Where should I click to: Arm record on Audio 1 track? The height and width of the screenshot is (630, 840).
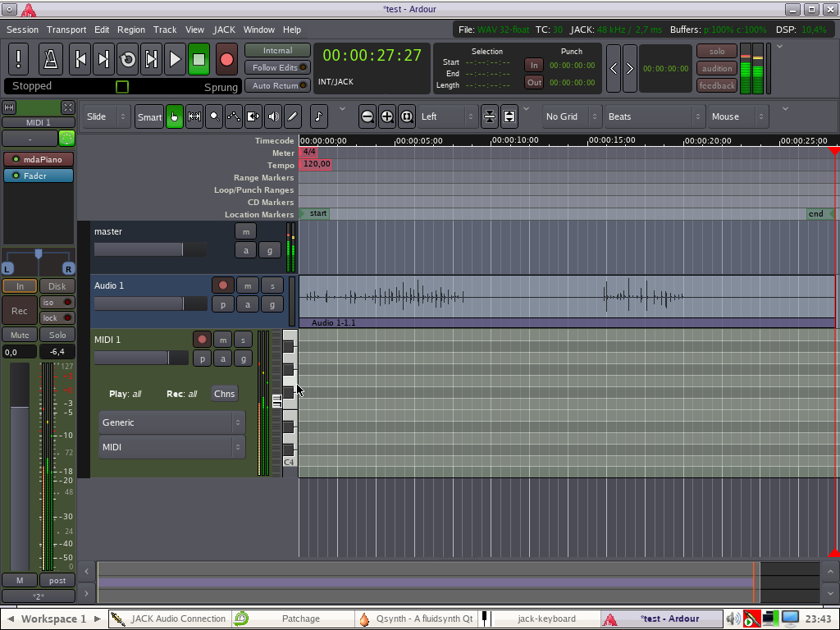coord(223,285)
